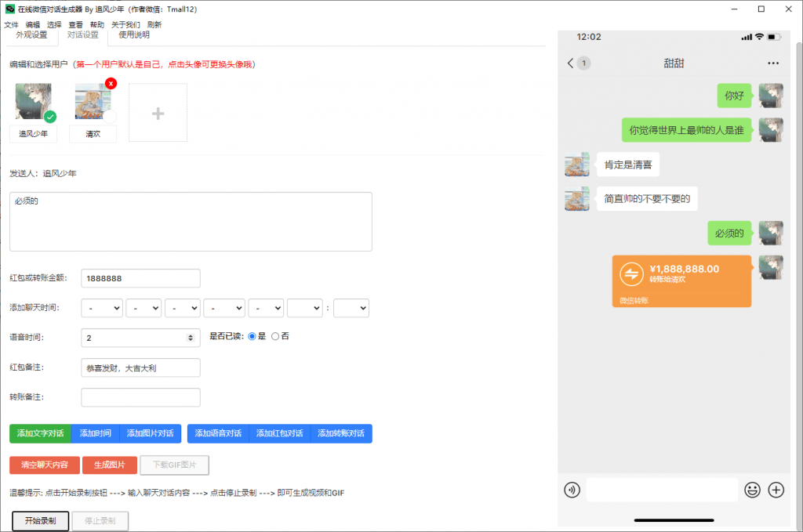
Task: Open the 文件 menu
Action: click(x=12, y=24)
